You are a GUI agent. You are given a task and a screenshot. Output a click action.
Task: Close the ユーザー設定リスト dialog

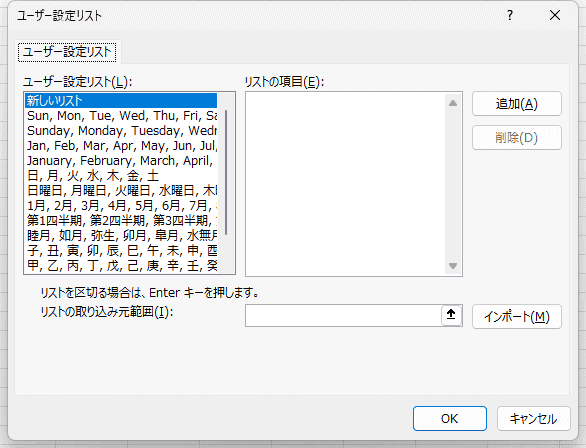click(555, 15)
